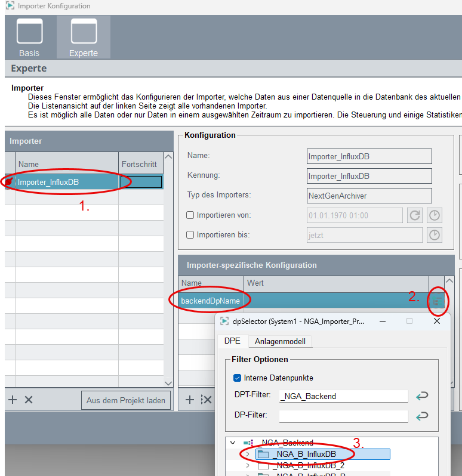462x476 pixels.
Task: Delete the selected importer with X
Action: [x=29, y=400]
